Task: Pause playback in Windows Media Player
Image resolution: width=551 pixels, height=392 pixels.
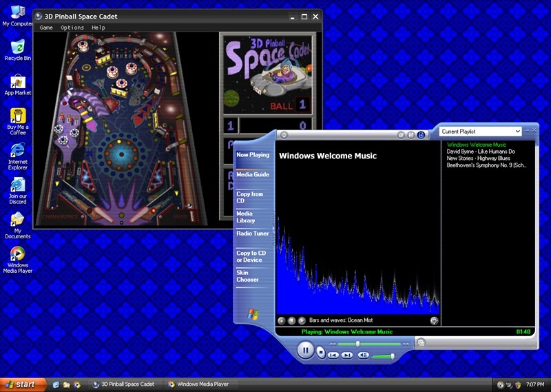Action: pyautogui.click(x=305, y=350)
